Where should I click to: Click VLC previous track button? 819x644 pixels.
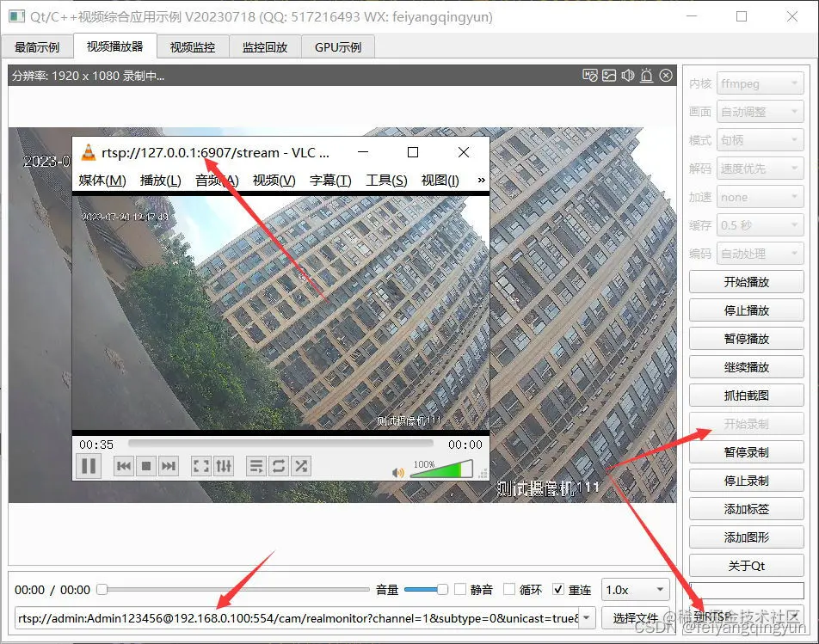(124, 466)
